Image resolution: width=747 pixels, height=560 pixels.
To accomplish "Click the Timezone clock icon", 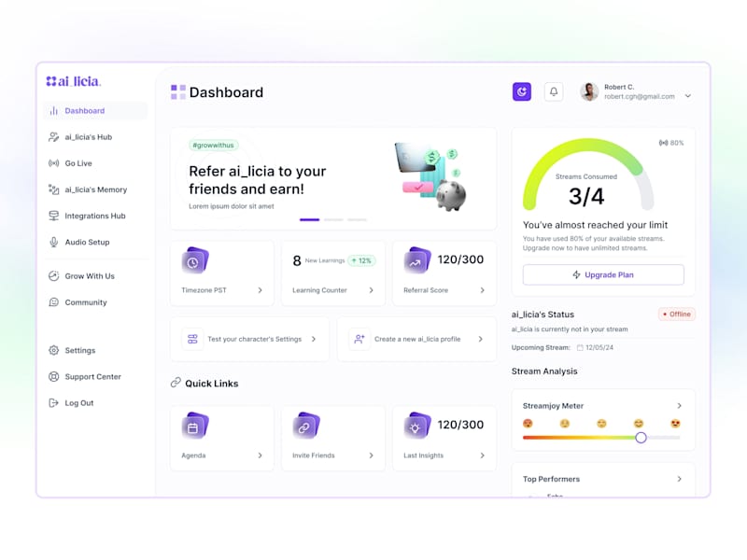I will pyautogui.click(x=194, y=260).
